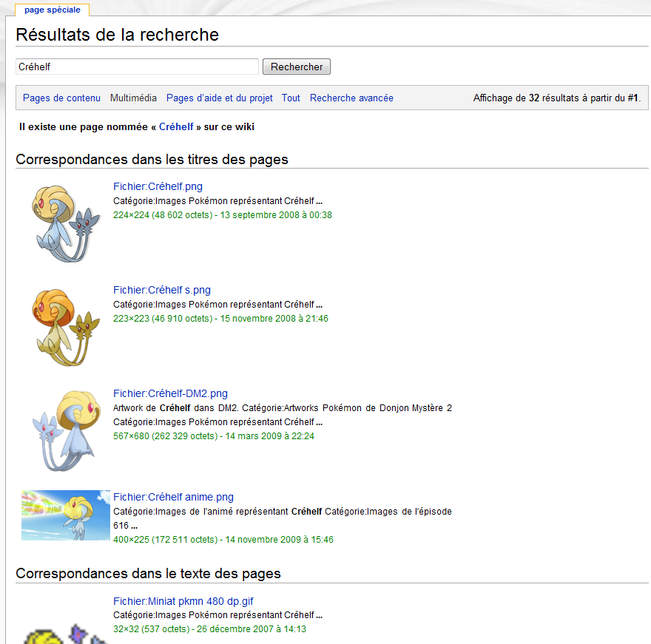Image resolution: width=651 pixels, height=644 pixels.
Task: Click 'Affichage de 32 résultats' text
Action: pyautogui.click(x=526, y=98)
